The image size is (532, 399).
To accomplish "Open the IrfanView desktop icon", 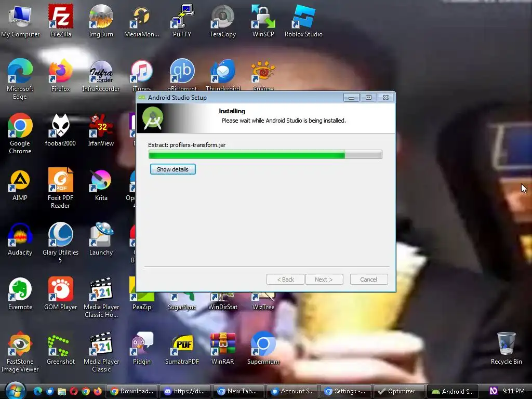I will (101, 129).
